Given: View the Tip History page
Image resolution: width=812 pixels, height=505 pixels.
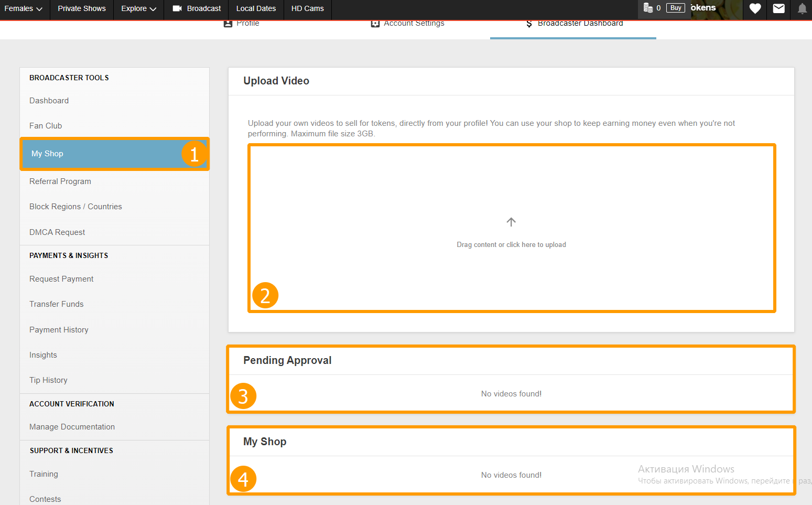Looking at the screenshot, I should [x=48, y=380].
